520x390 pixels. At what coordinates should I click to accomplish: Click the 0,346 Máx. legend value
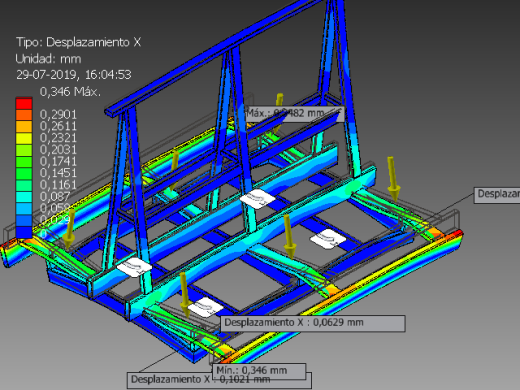[x=70, y=91]
